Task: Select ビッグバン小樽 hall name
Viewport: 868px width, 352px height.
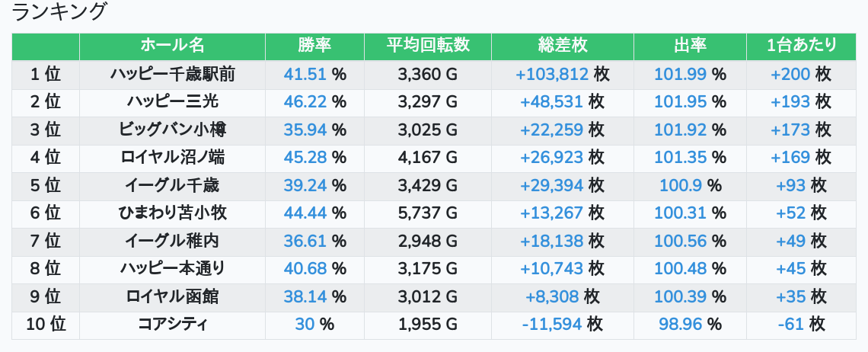Action: [172, 130]
